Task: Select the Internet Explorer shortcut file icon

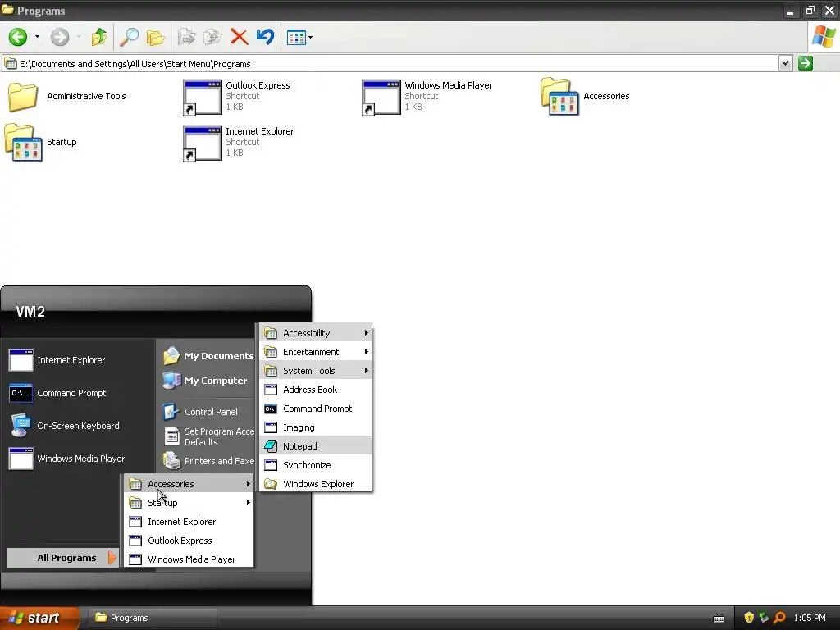Action: click(202, 143)
